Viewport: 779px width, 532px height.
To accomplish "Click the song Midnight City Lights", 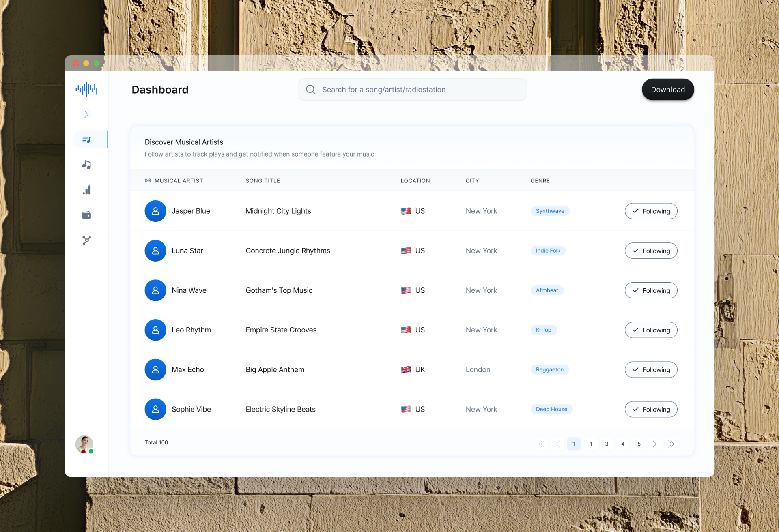I will click(278, 211).
